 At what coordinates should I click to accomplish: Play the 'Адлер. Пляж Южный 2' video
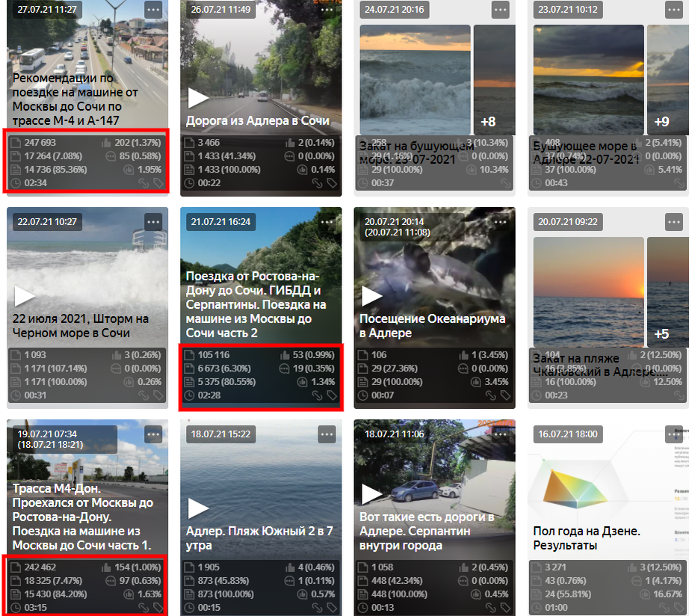[x=198, y=508]
